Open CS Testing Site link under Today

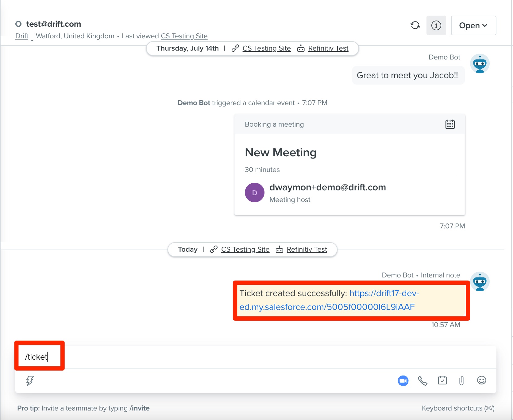[245, 250]
